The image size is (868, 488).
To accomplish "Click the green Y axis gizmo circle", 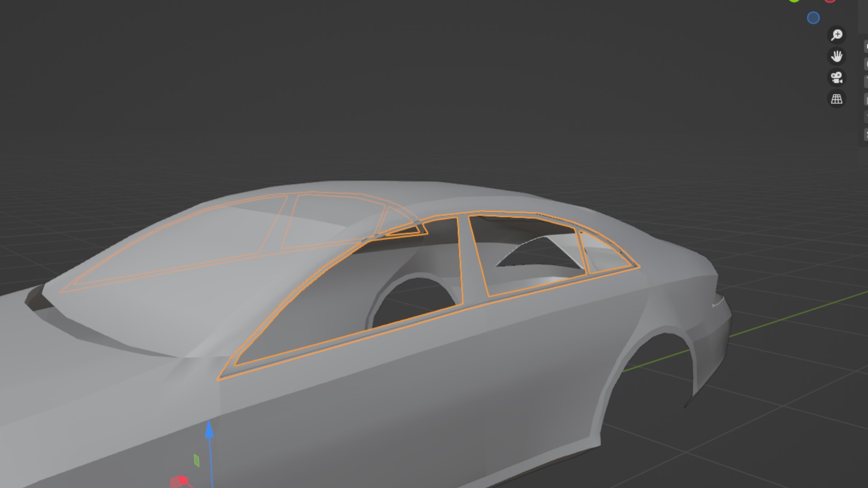I will [x=794, y=1].
